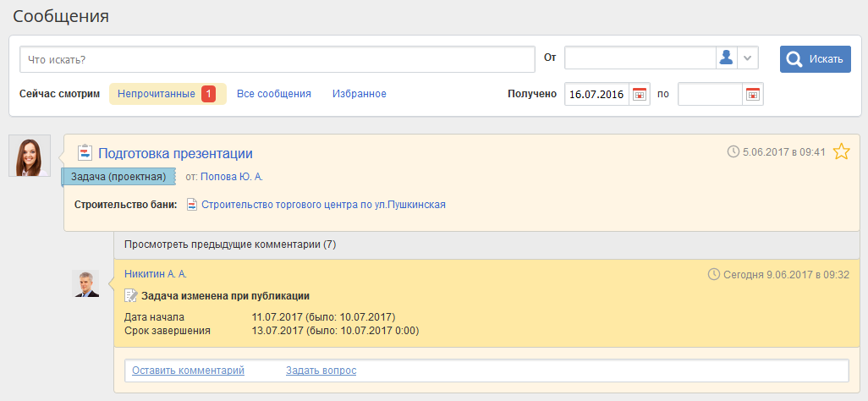The image size is (868, 401).
Task: Click the person icon in the sender field
Action: pos(726,58)
